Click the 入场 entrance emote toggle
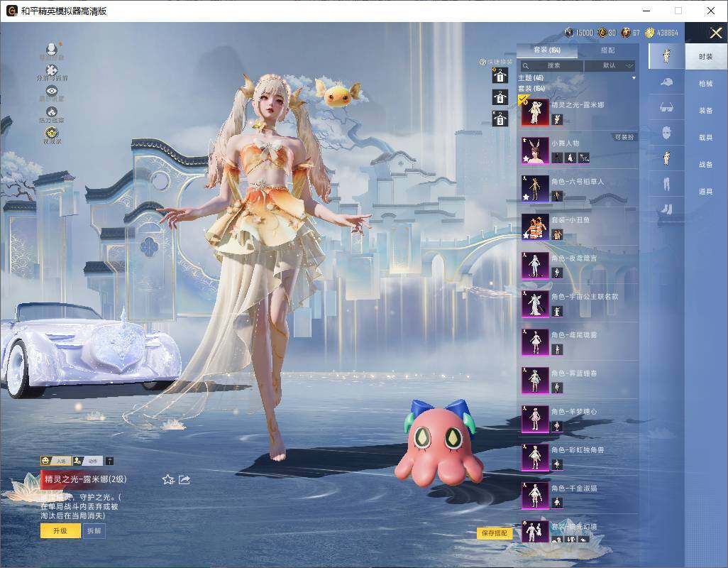The image size is (728, 568). (55, 461)
